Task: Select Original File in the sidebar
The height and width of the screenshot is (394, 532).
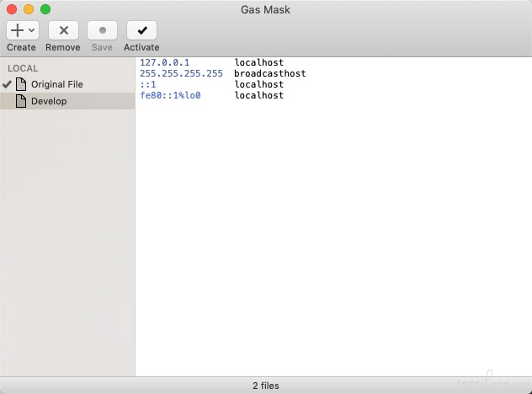Action: pyautogui.click(x=67, y=84)
